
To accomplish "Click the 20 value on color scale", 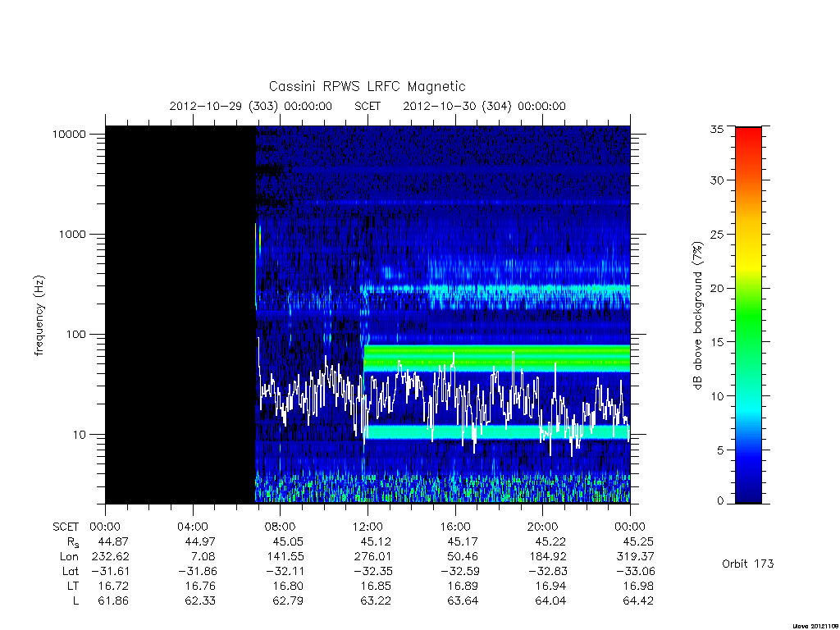I will tap(716, 288).
